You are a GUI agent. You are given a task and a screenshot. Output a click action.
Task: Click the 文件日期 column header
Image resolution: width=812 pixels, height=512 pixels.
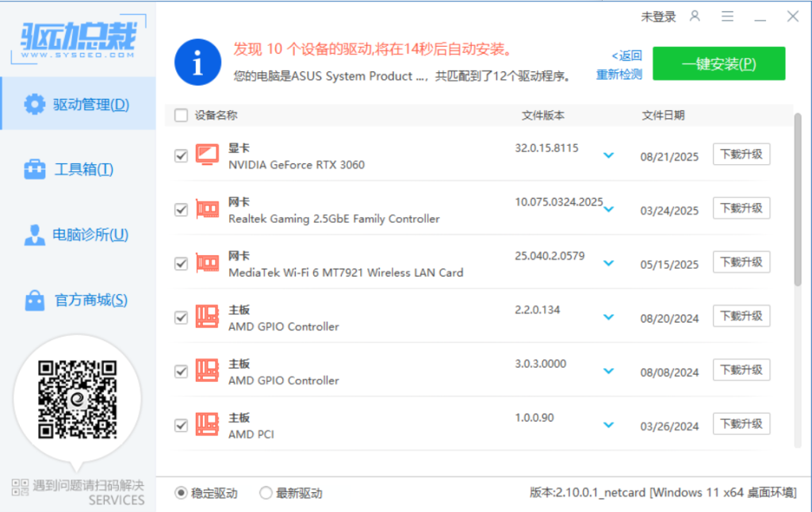(663, 116)
